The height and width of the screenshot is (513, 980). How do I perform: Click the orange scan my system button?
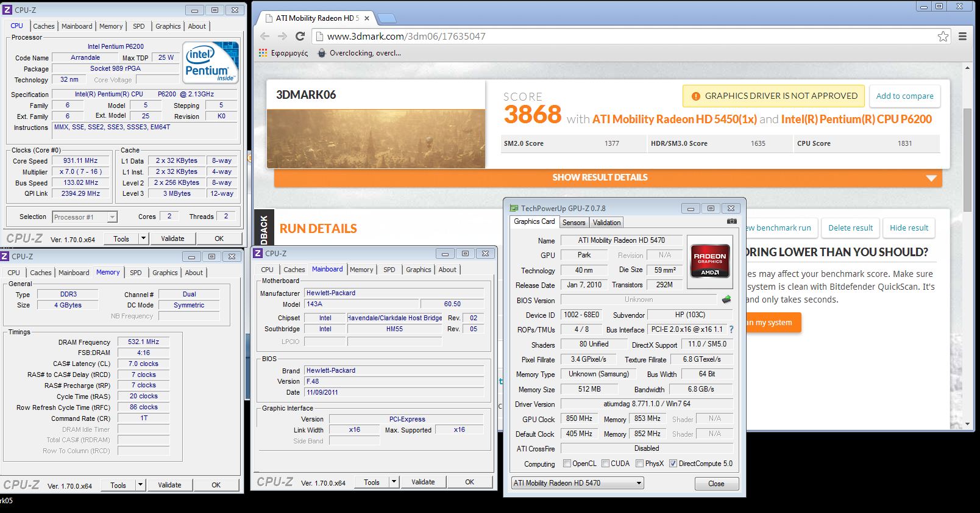pos(773,323)
